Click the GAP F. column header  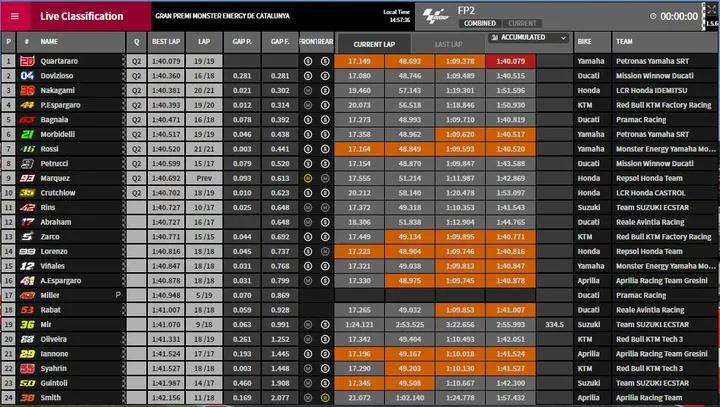pos(280,42)
